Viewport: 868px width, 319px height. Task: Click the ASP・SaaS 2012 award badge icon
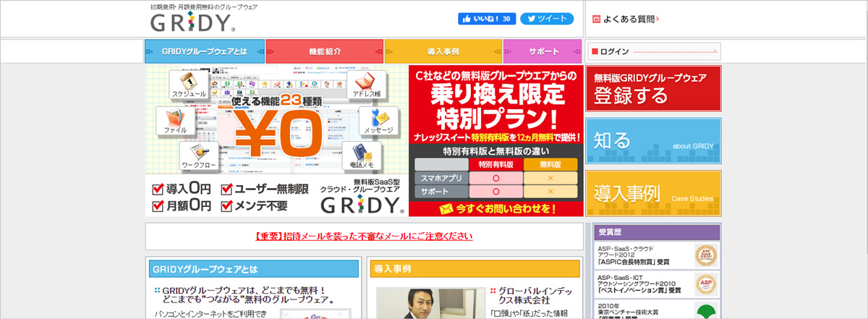[705, 255]
